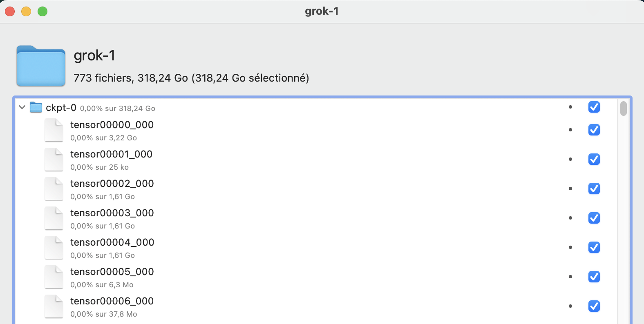The width and height of the screenshot is (644, 324).
Task: Click the tensor00002_000 file icon
Action: [54, 189]
